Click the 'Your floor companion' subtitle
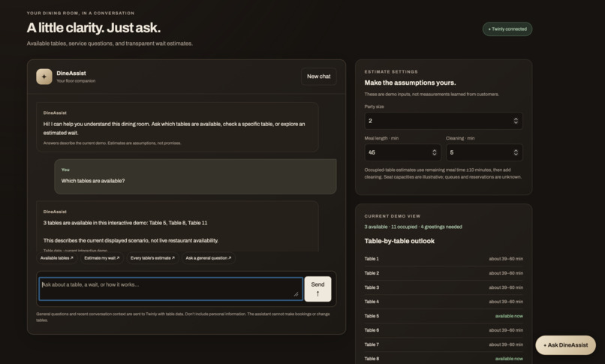605x364 pixels. (x=76, y=81)
